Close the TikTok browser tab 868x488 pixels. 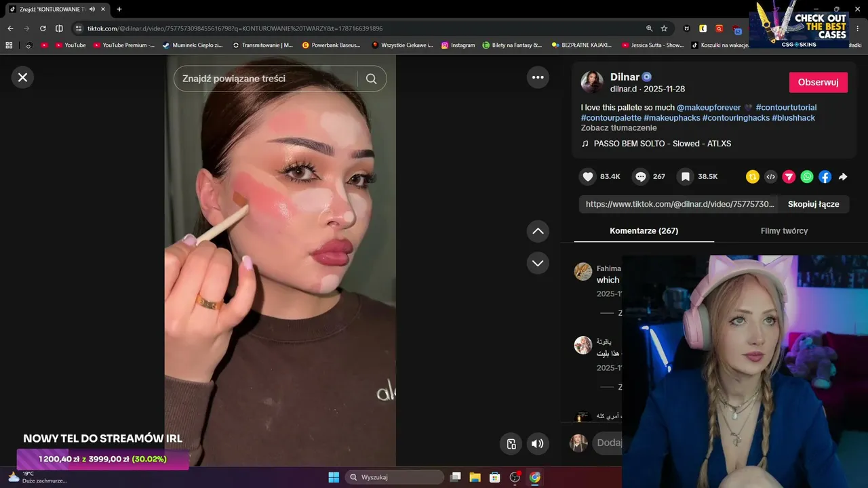[x=103, y=9]
